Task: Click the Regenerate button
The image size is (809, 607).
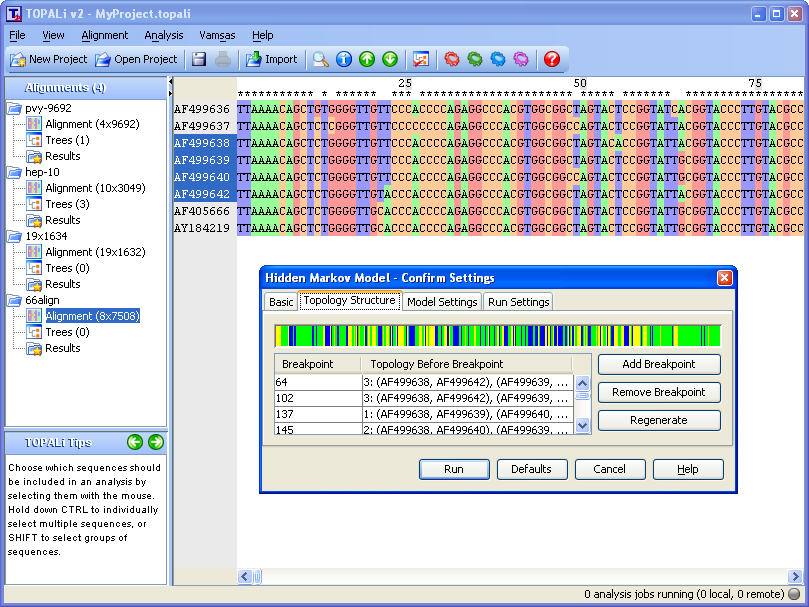Action: point(659,420)
